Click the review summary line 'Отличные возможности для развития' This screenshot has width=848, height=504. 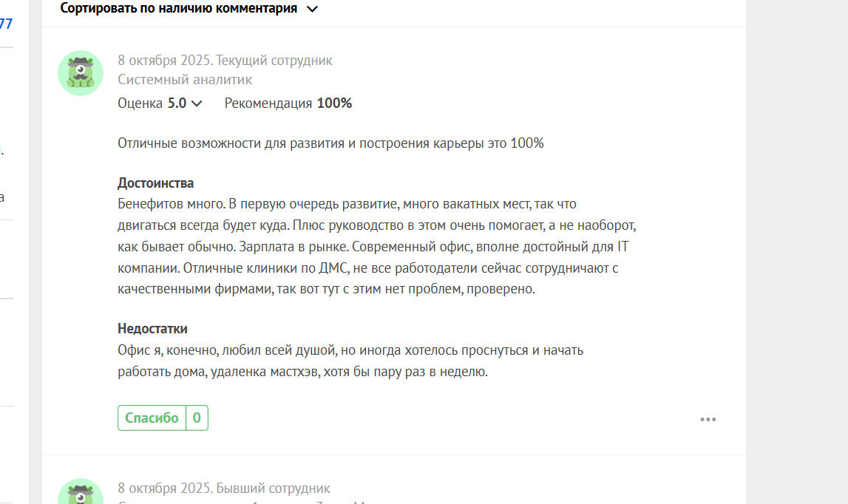[x=330, y=143]
